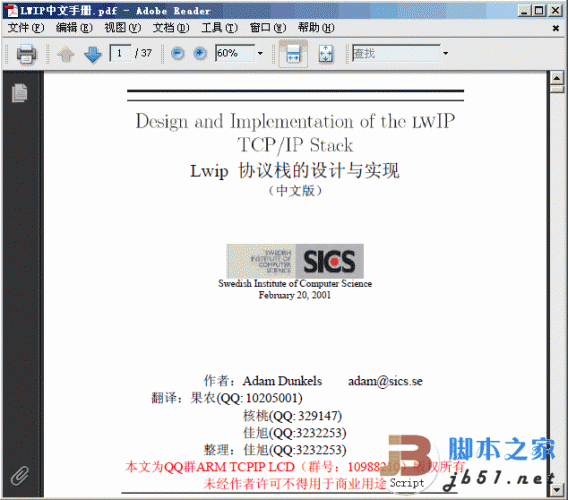Viewport: 568px width, 500px height.
Task: Zoom in with the plus button
Action: 200,54
